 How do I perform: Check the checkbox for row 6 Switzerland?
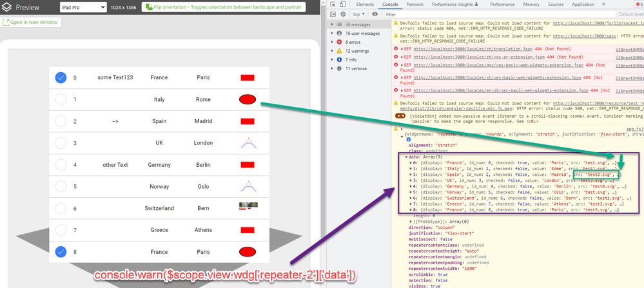click(61, 208)
